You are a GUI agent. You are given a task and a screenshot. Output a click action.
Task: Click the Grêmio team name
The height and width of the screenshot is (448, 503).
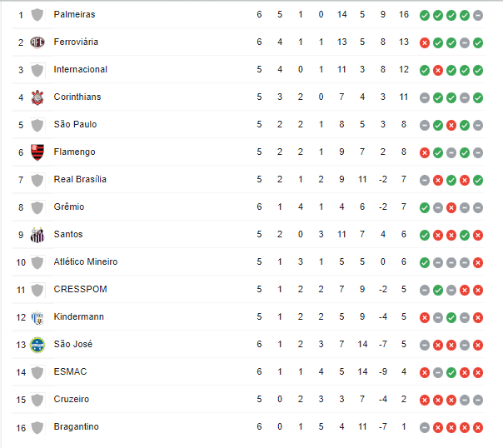68,207
